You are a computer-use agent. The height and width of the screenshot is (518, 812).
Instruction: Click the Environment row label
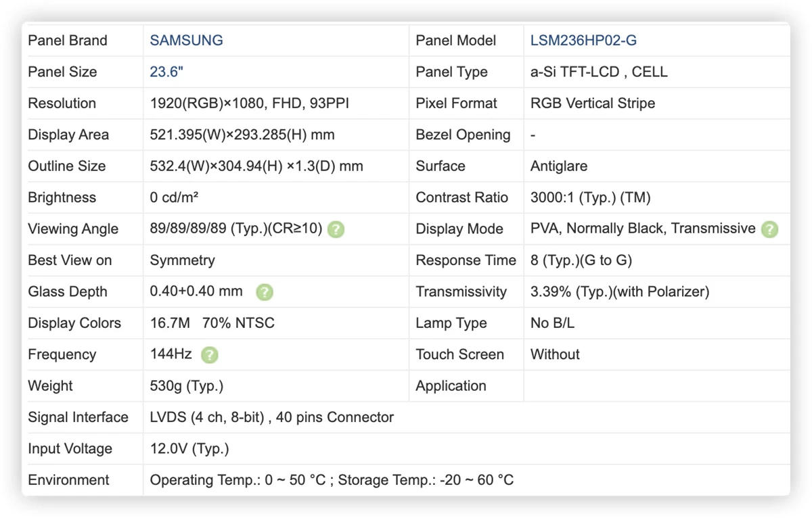click(68, 480)
